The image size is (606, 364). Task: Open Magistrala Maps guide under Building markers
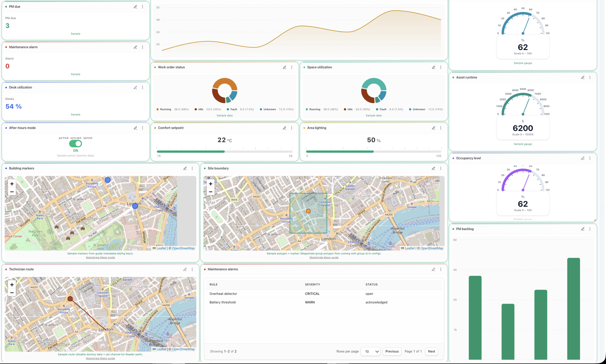point(100,257)
